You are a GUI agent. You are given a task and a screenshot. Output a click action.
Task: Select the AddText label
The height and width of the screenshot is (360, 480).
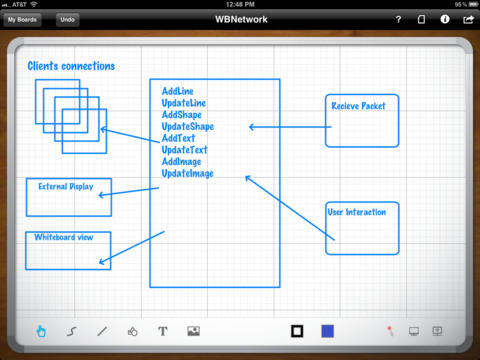[x=178, y=138]
